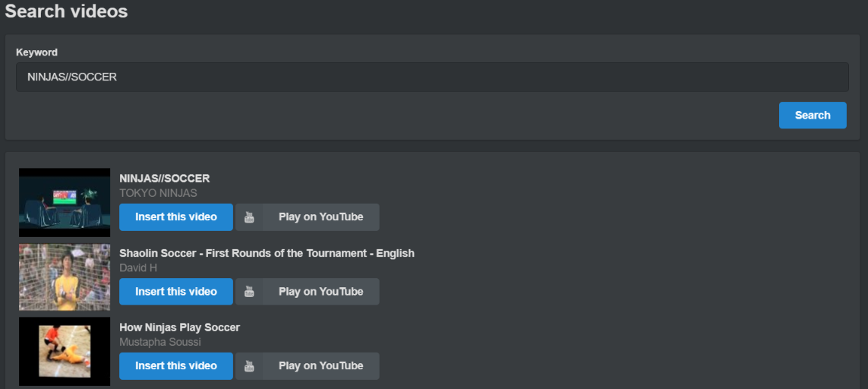Viewport: 868px width, 389px height.
Task: Select the Shaolin Soccer First Rounds title
Action: [267, 253]
